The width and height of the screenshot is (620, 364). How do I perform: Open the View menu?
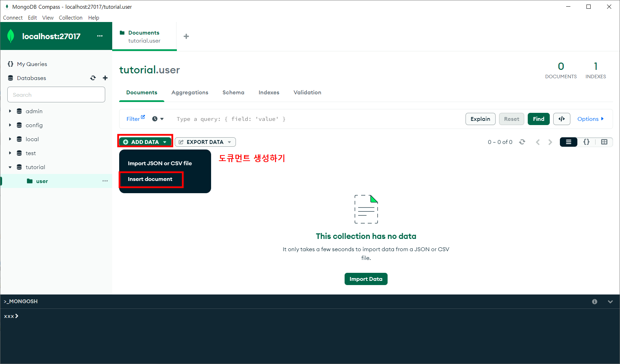[x=48, y=17]
